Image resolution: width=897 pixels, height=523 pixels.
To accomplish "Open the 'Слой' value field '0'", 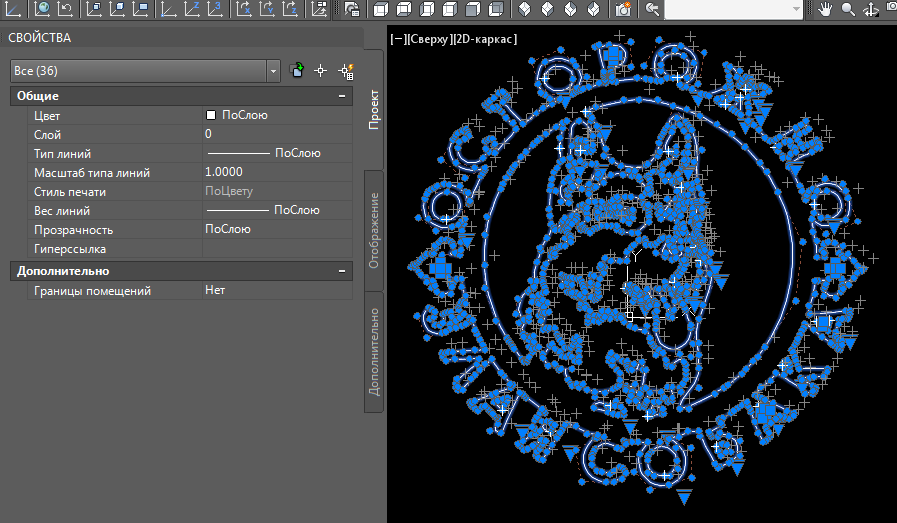I will [x=277, y=134].
